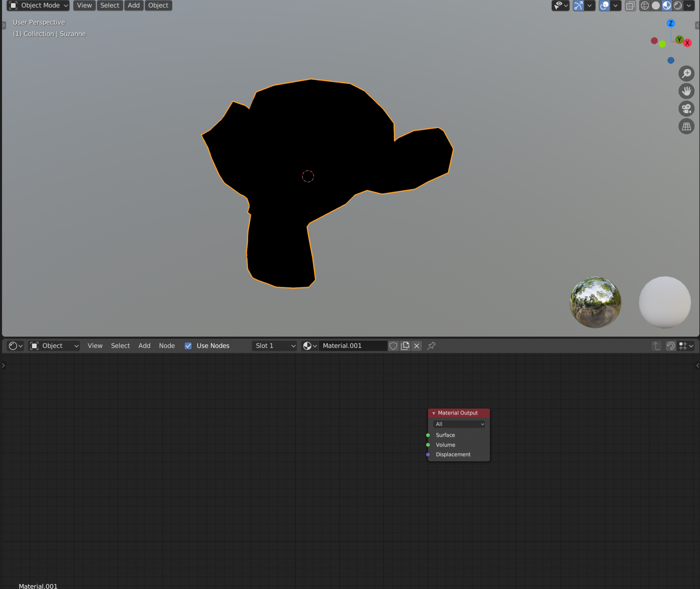Screen dimensions: 700x589
Task: Switch viewport shading to Rendered mode
Action: coord(678,5)
